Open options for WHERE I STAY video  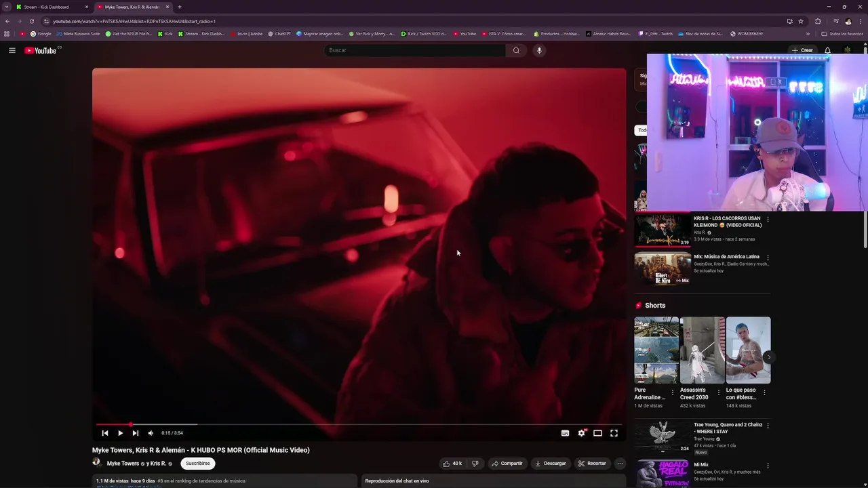(768, 425)
